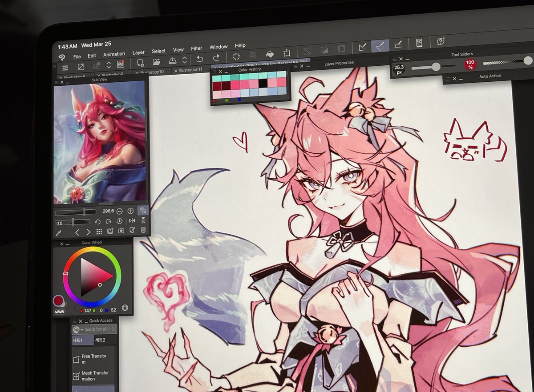Open the Window menu

[218, 47]
